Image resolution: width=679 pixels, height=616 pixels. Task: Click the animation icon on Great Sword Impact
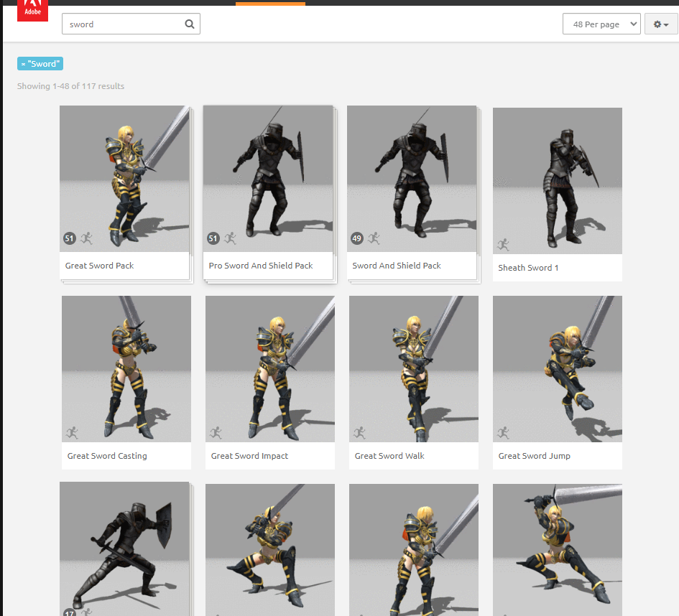pos(216,433)
